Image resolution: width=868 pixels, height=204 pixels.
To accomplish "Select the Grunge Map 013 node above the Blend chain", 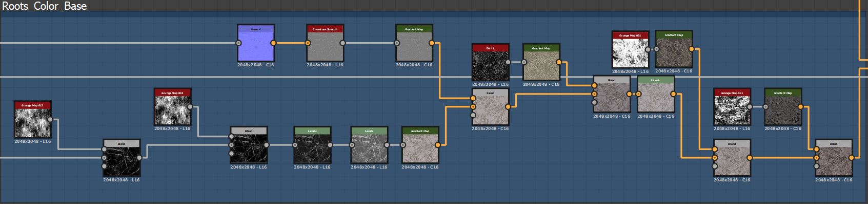I will [x=172, y=107].
